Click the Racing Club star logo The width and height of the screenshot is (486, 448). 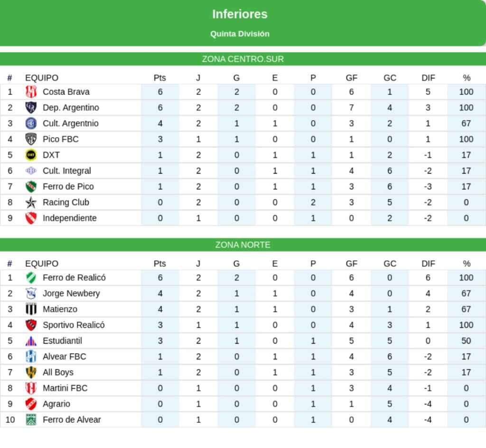click(x=31, y=203)
